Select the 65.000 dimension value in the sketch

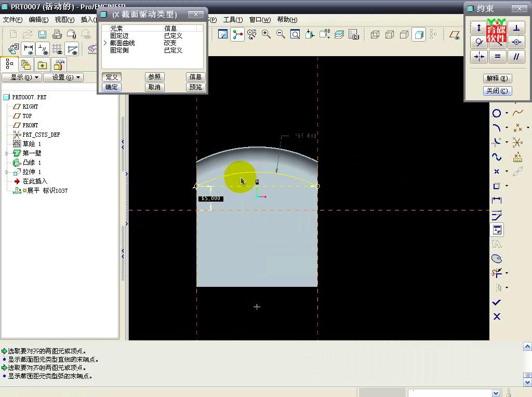211,198
